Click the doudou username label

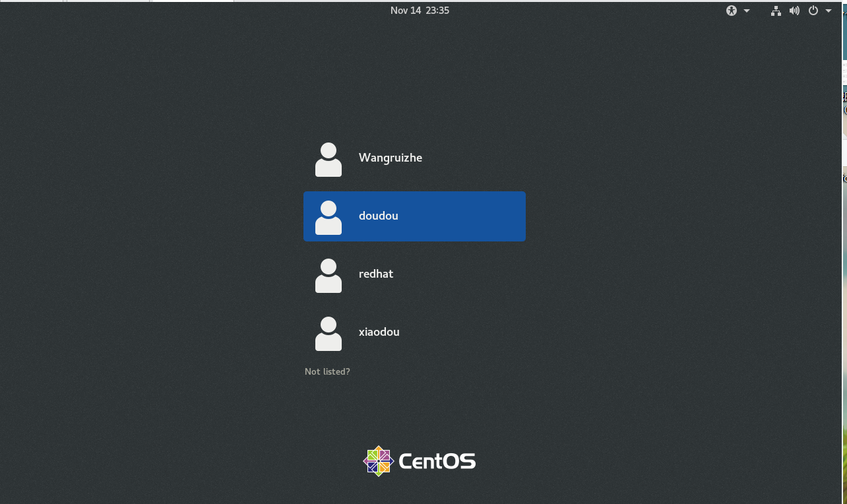click(x=379, y=216)
